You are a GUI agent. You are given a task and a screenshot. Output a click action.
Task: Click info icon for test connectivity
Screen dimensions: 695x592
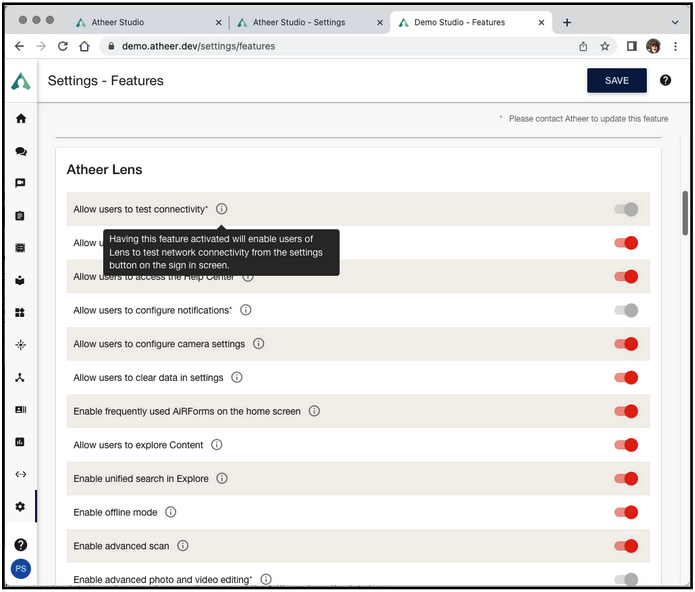point(222,209)
